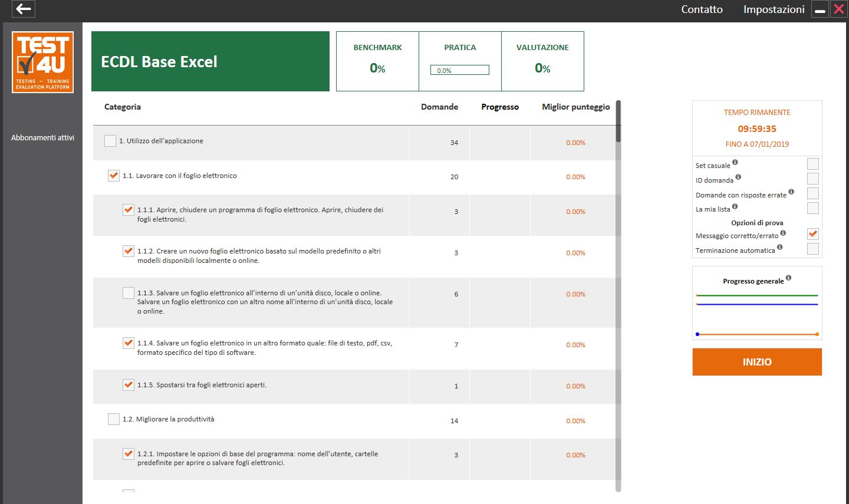Sort by the Miglior punteggio column header
Screen dimensions: 849x504
point(576,107)
